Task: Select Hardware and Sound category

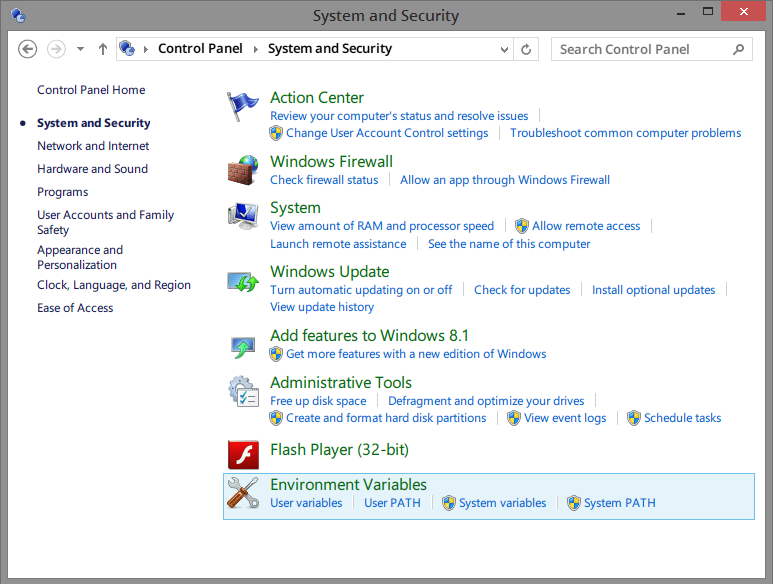Action: click(x=93, y=169)
